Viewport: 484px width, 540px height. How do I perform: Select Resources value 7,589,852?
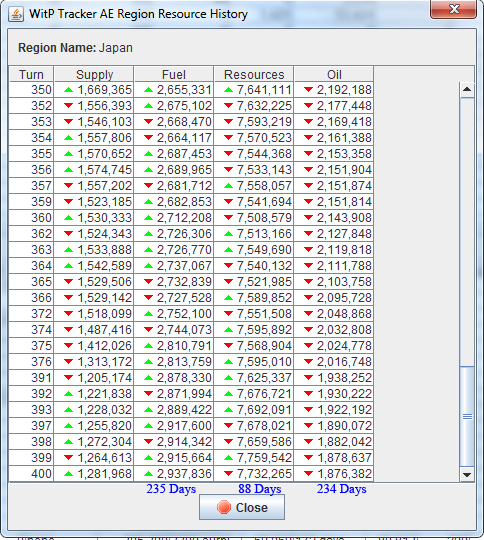pos(254,298)
